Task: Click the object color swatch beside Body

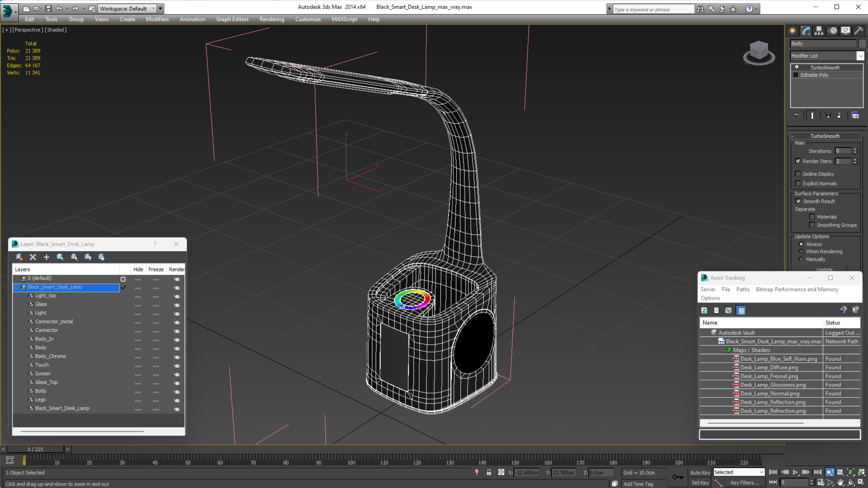Action: (862, 43)
